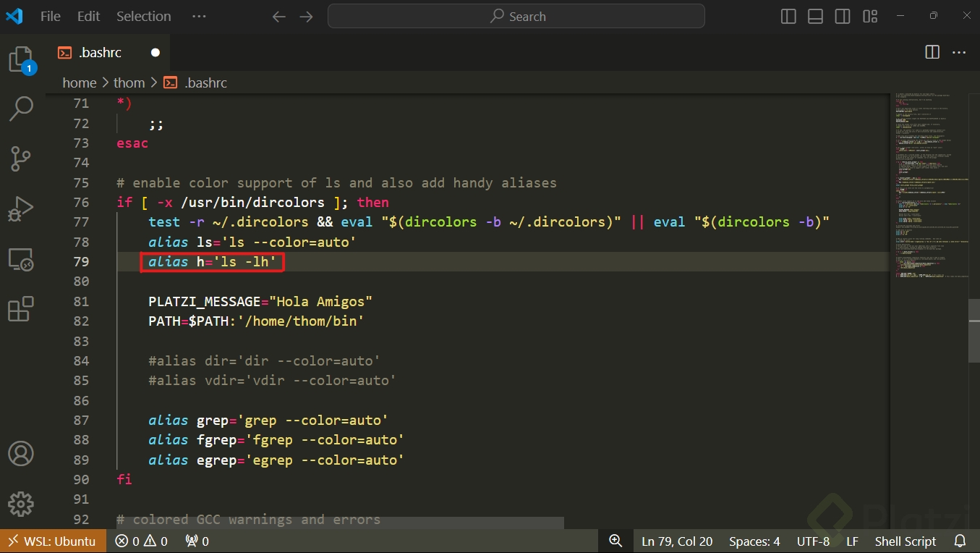This screenshot has width=980, height=553.
Task: Click the zoom magnifier status bar icon
Action: pos(615,541)
